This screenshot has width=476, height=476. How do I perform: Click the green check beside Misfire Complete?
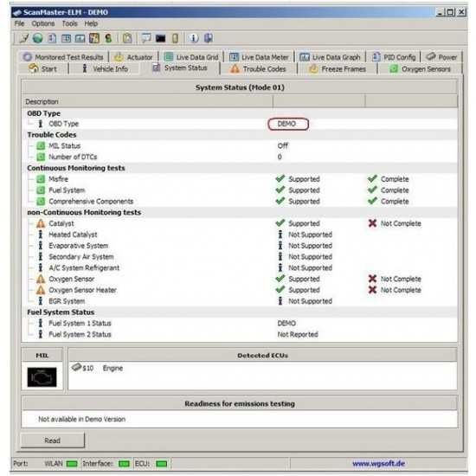coord(372,178)
